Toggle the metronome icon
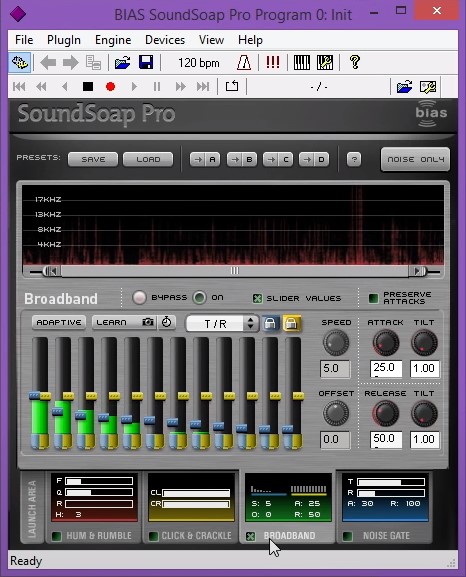Viewport: 466px width, 577px height. (x=244, y=63)
